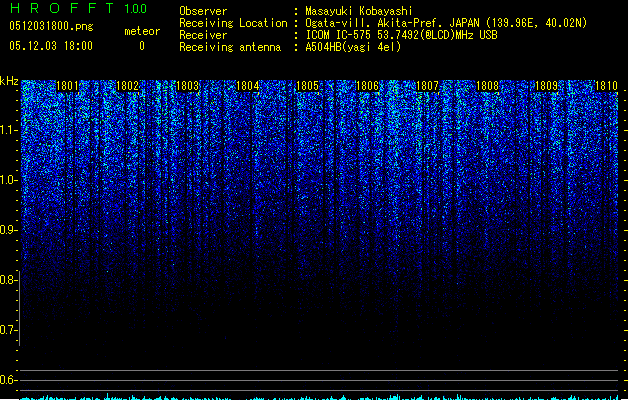Click the 0.6 kHz axis label
Viewport: 629px width, 400px height.
pyautogui.click(x=8, y=380)
